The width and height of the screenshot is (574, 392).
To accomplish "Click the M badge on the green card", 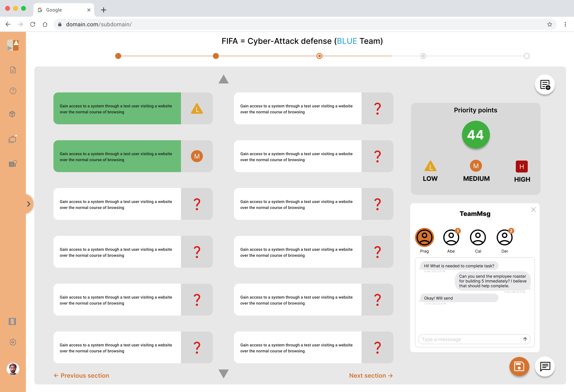I will tap(197, 156).
